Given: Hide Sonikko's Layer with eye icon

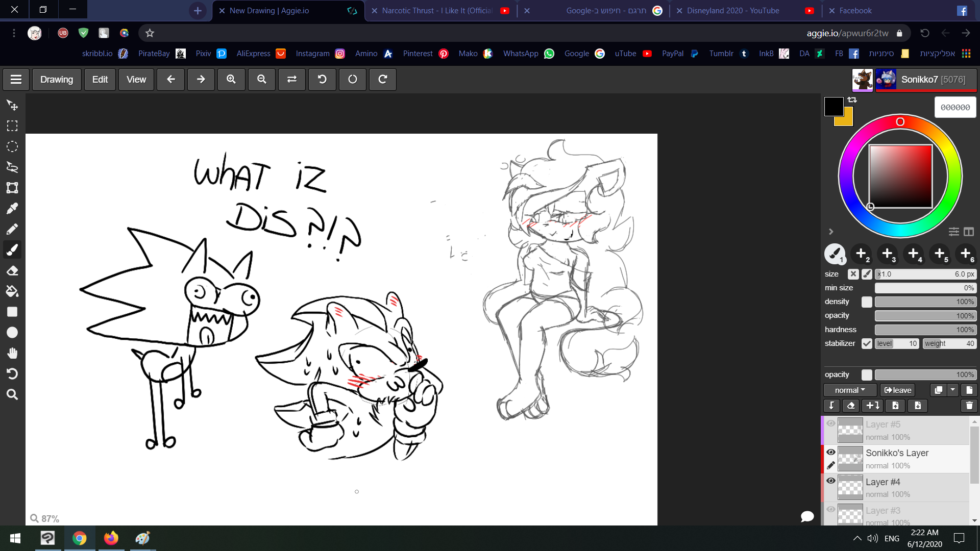Looking at the screenshot, I should point(831,453).
